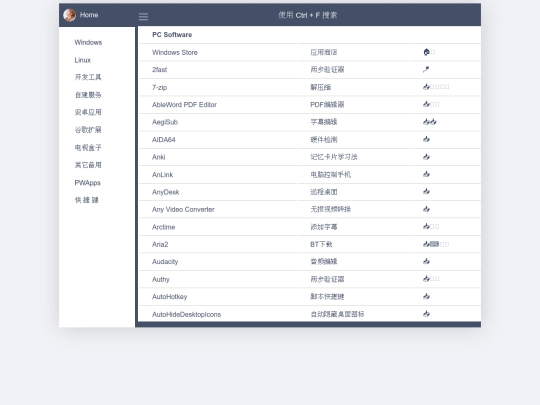Open the 7-zip entry
Image resolution: width=540 pixels, height=405 pixels.
pyautogui.click(x=159, y=87)
